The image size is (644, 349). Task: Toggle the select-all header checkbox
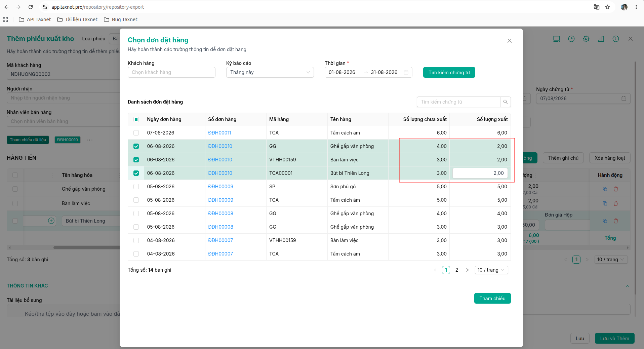pos(136,119)
